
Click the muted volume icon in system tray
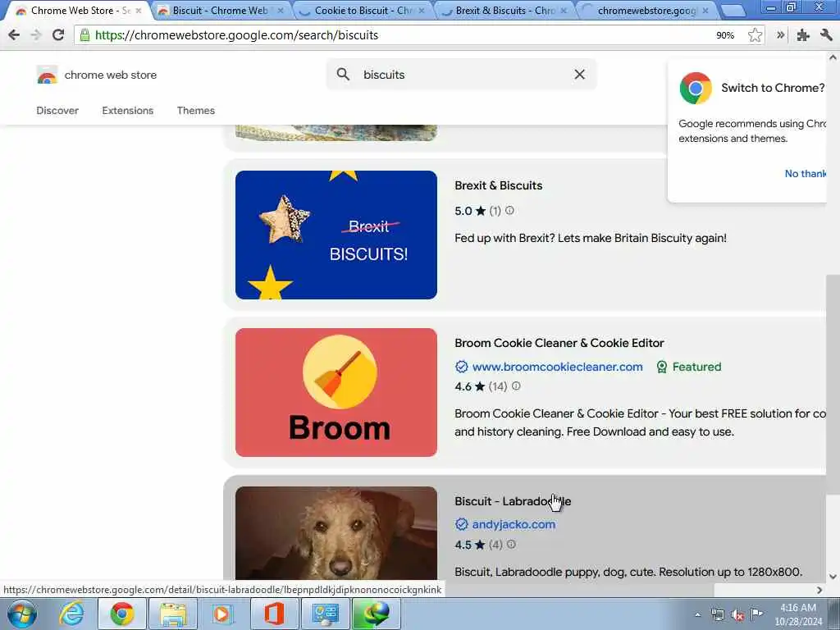point(737,615)
